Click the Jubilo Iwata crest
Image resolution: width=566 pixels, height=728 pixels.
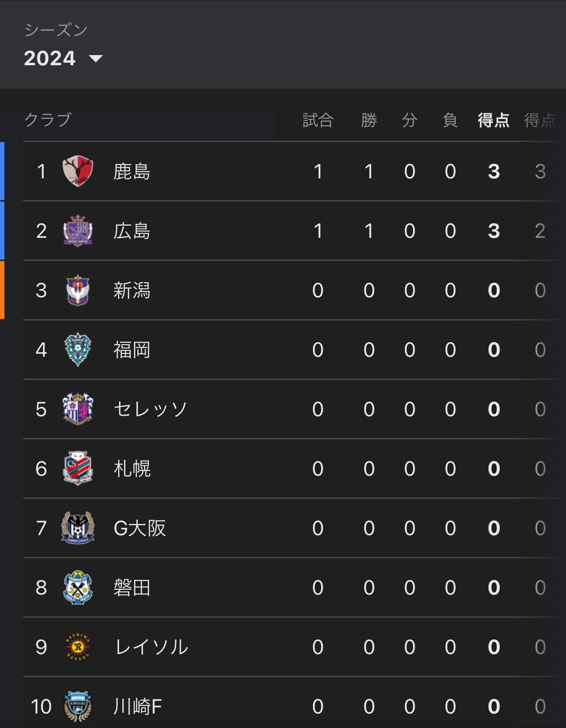coord(78,587)
